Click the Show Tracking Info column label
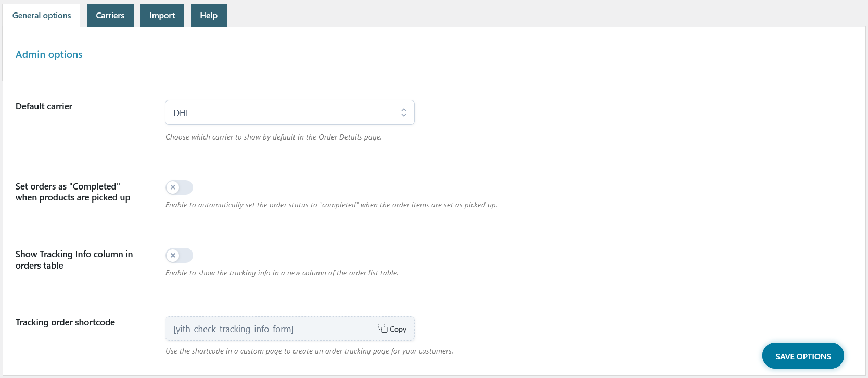This screenshot has height=378, width=868. (x=74, y=260)
